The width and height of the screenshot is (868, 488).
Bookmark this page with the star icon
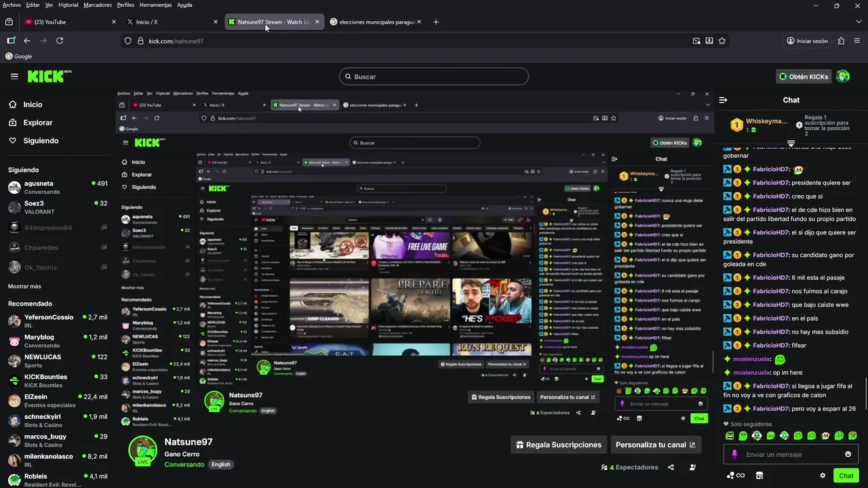click(722, 41)
